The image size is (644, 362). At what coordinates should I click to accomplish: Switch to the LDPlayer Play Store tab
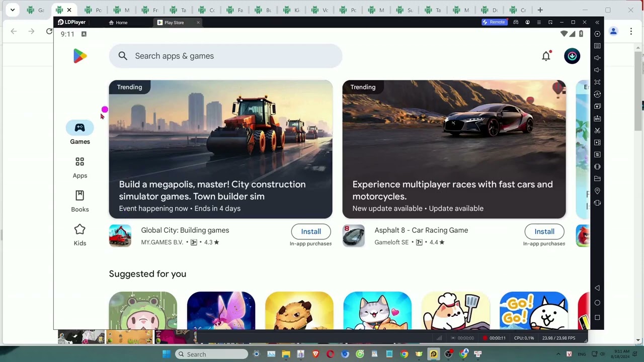point(174,23)
